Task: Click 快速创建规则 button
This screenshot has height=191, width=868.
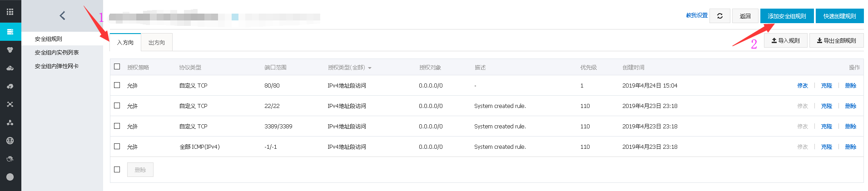Action: tap(840, 16)
